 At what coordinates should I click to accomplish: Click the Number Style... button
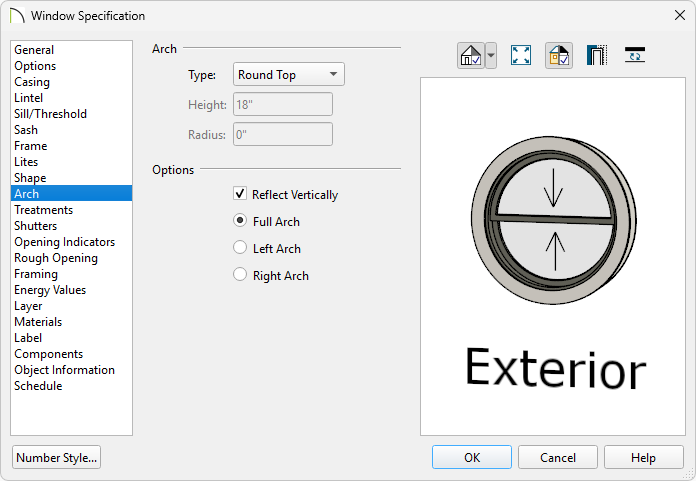[56, 457]
